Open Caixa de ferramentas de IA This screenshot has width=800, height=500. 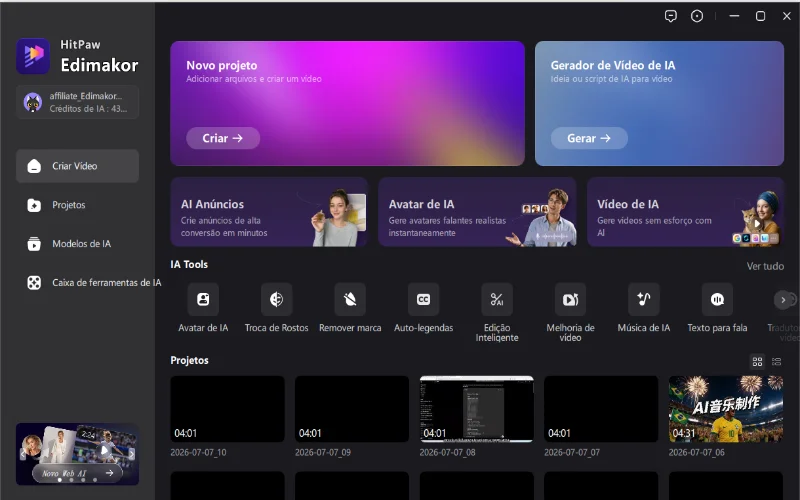point(89,283)
